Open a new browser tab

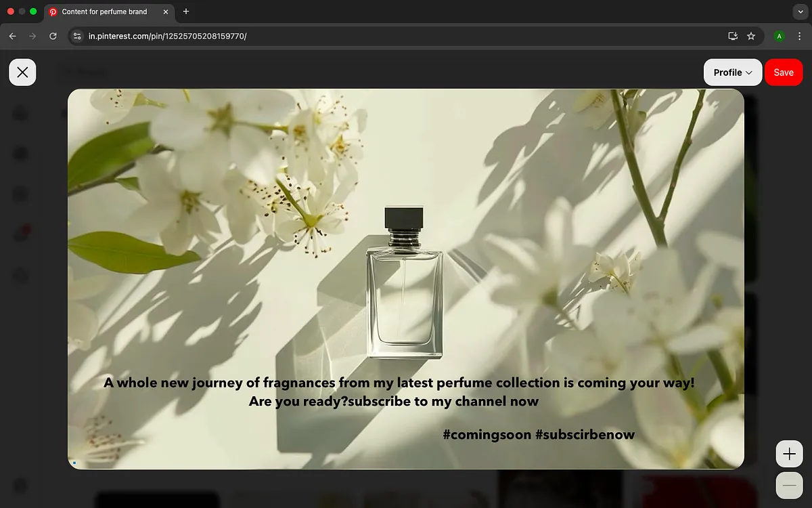click(186, 12)
